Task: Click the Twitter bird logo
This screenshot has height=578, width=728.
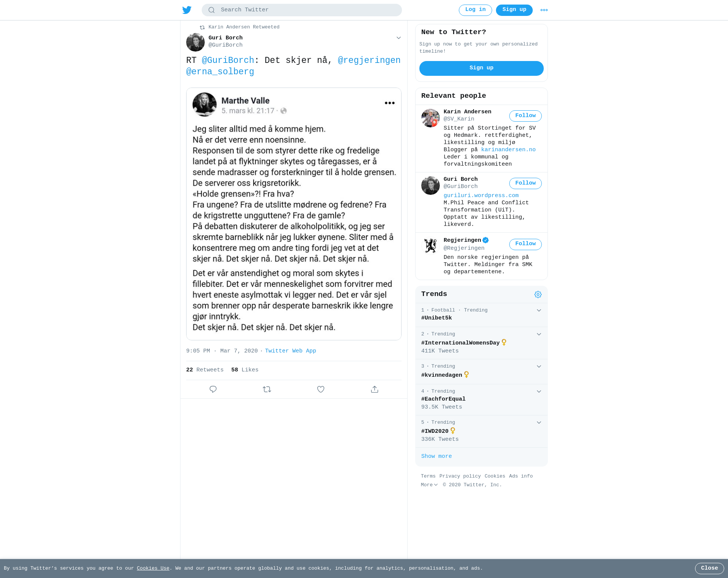Action: point(187,10)
